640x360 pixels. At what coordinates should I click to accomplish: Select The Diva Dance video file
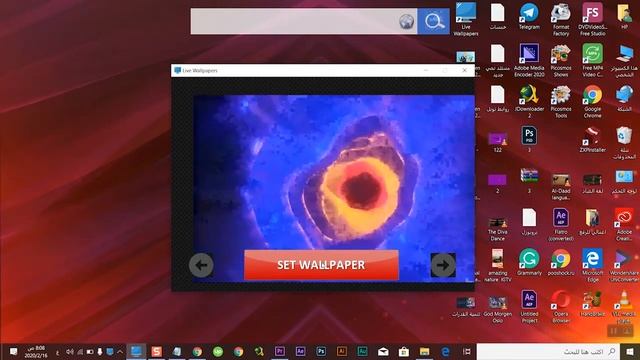coord(497,228)
